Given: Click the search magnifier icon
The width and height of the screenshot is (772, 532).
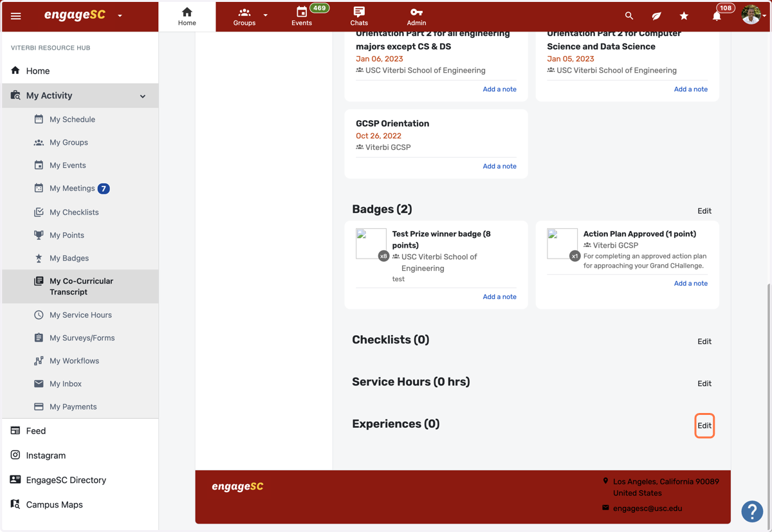Looking at the screenshot, I should click(x=629, y=16).
